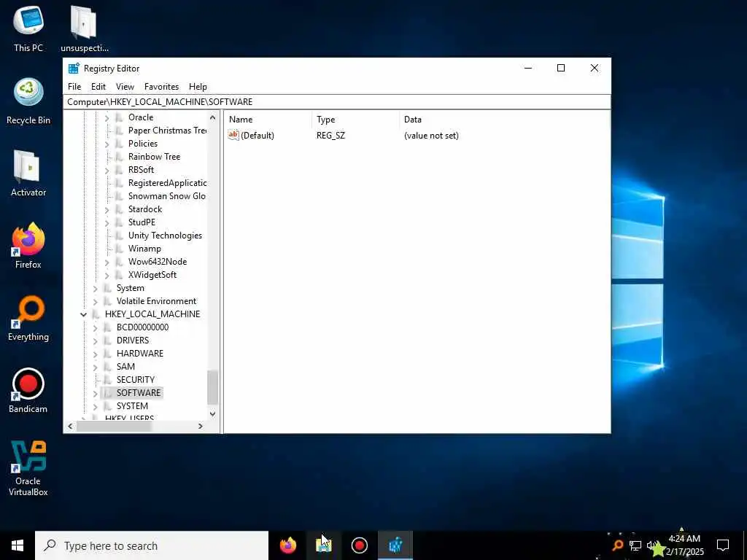Expand the SOFTWARE key arrow
This screenshot has width=747, height=560.
pos(95,393)
